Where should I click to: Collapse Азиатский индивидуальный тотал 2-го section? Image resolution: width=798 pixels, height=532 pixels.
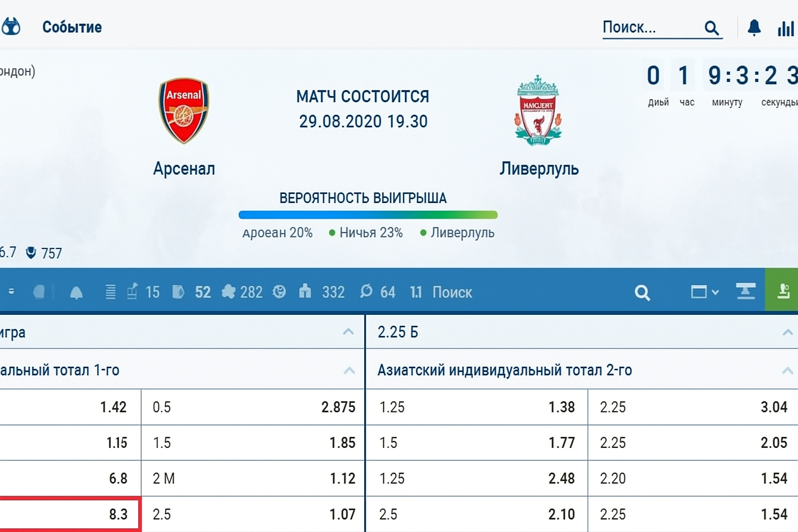[x=787, y=370]
